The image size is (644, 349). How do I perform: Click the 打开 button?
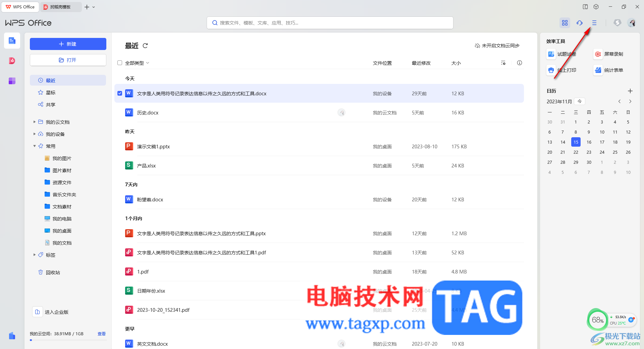click(68, 60)
